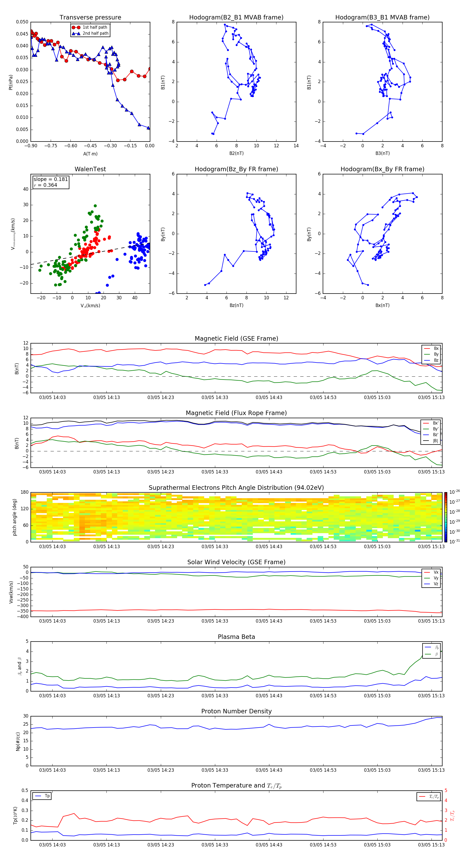Click the '180' pitch angle tick label
Screen dimensions: 473x868
pyautogui.click(x=25, y=492)
